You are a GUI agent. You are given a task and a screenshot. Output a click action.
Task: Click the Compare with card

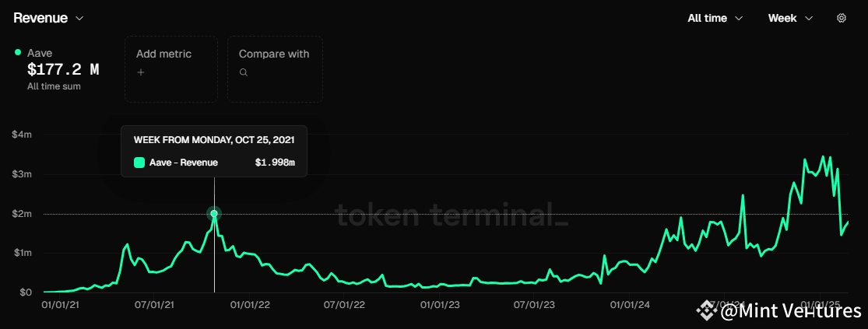(275, 68)
